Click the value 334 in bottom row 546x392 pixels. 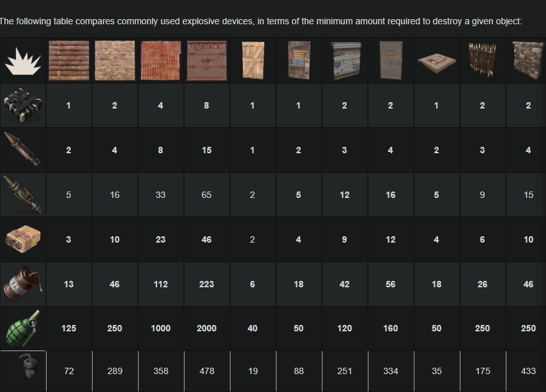[391, 371]
